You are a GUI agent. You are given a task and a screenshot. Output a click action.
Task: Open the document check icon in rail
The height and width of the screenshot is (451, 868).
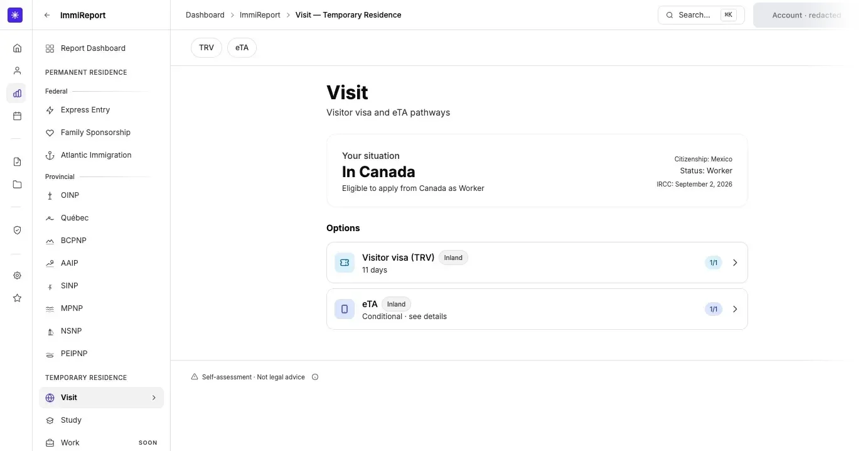coord(17,162)
